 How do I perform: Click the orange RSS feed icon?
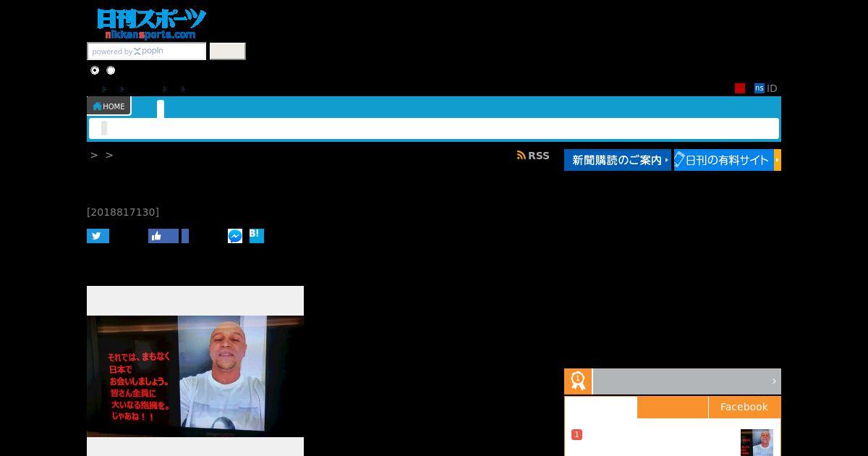521,156
